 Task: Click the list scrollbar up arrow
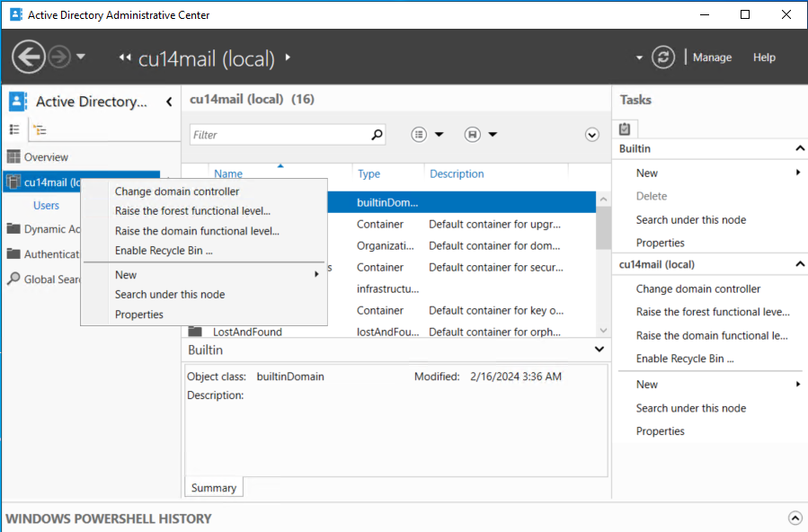[x=603, y=199]
